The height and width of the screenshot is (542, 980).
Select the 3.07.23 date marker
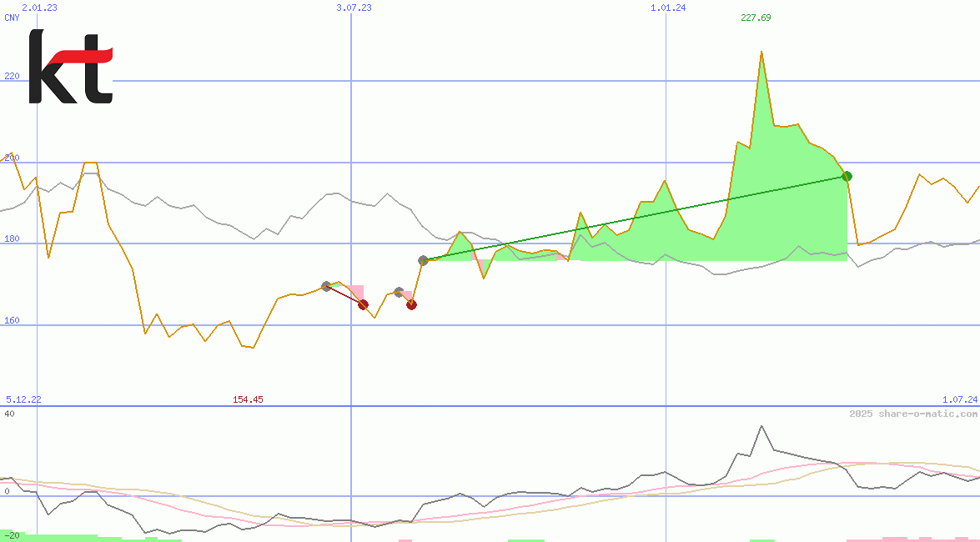354,8
